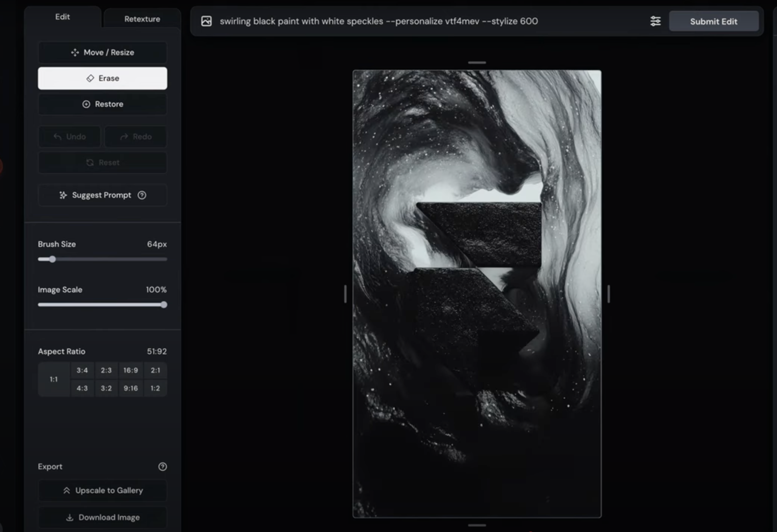This screenshot has width=777, height=532.
Task: Click the Upscale double-chevron icon
Action: click(x=67, y=490)
